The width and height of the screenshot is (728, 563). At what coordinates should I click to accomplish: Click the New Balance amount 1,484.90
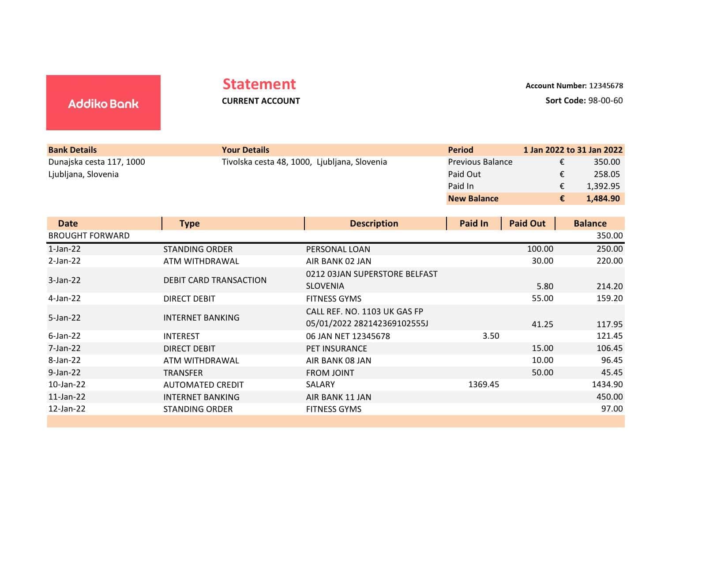coord(603,199)
